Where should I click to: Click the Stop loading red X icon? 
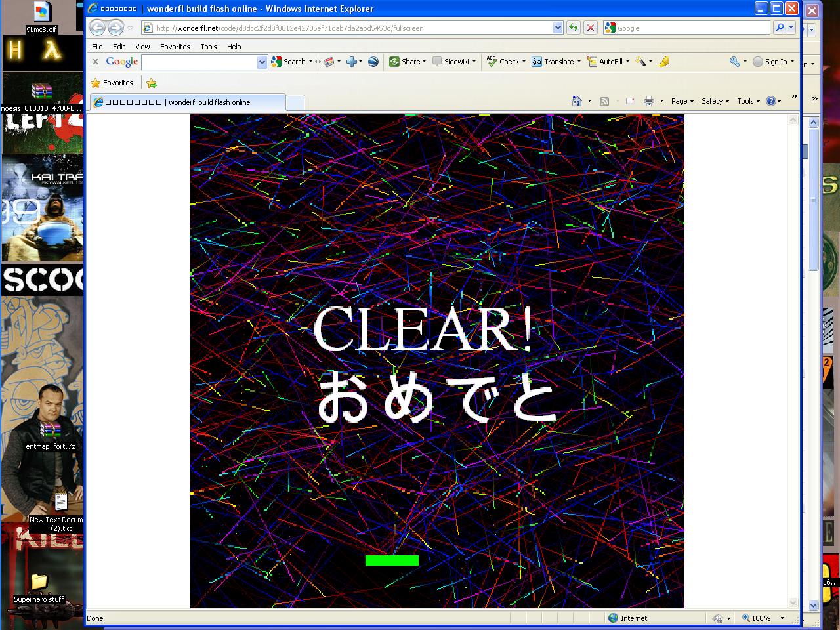(591, 28)
